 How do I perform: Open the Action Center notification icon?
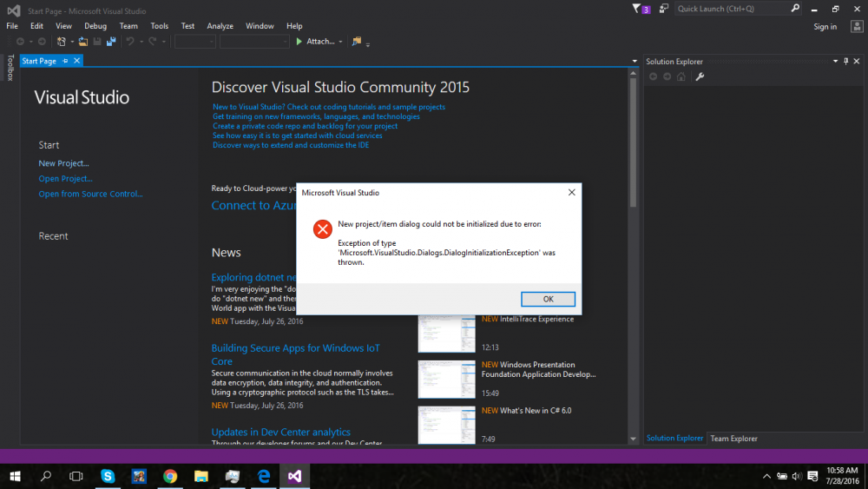click(812, 476)
